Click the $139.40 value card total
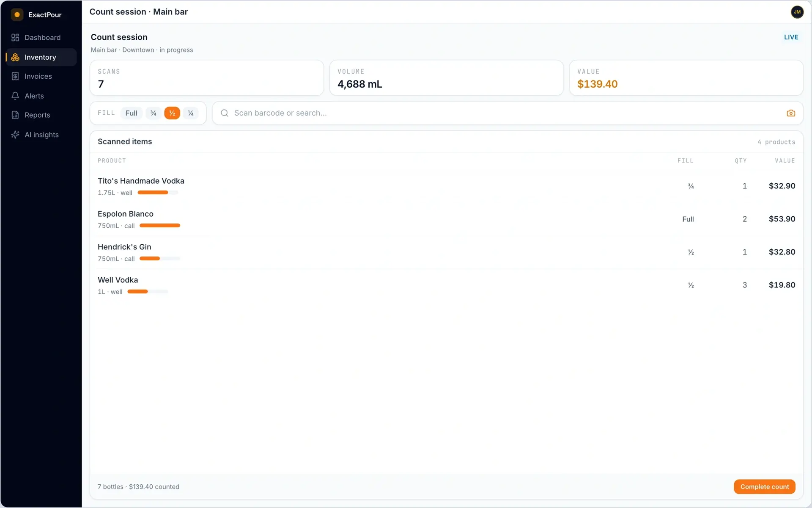 597,84
